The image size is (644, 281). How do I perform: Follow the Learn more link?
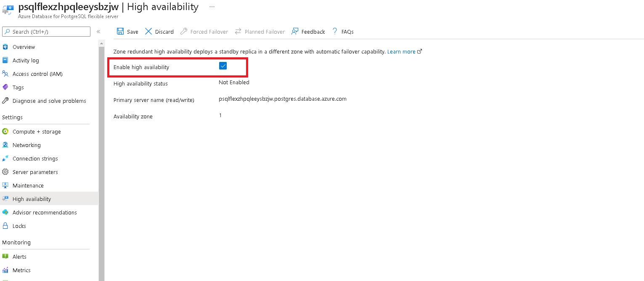tap(401, 51)
